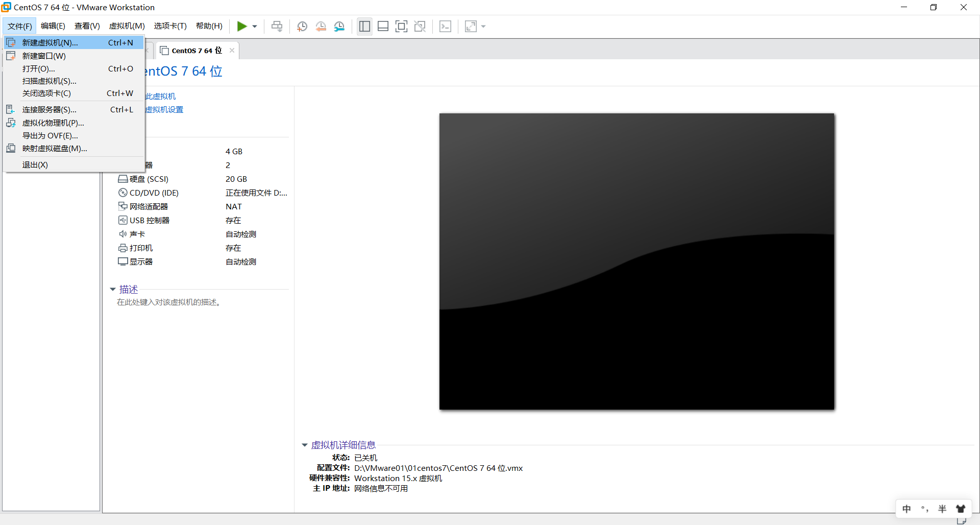Viewport: 980px width, 525px height.
Task: Click Send Ctrl+Alt+Del toolbar icon
Action: pyautogui.click(x=277, y=26)
